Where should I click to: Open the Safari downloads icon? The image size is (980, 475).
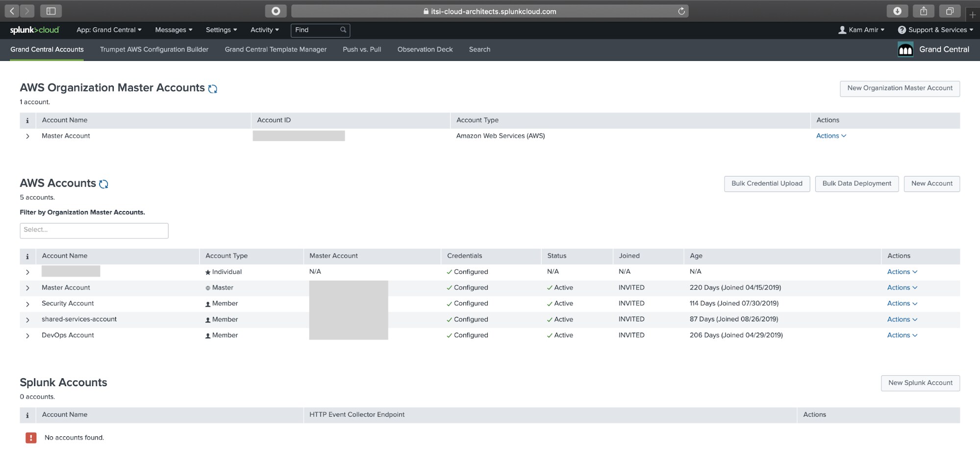pos(897,11)
